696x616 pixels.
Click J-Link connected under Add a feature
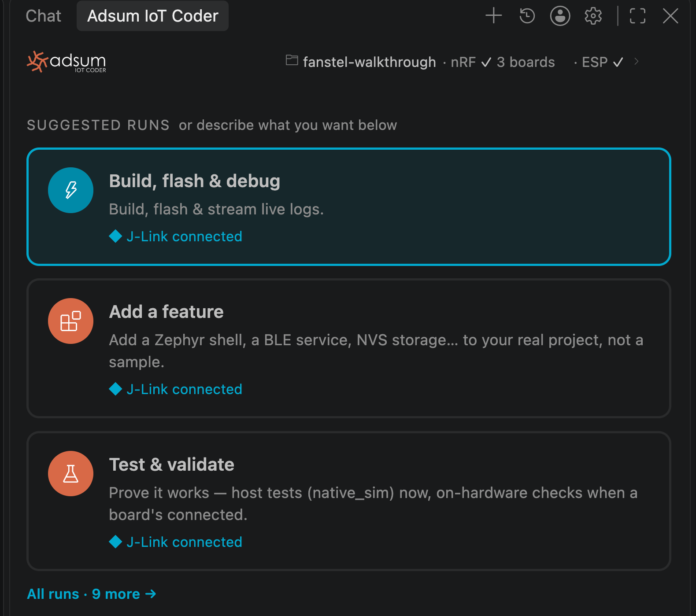(x=176, y=389)
